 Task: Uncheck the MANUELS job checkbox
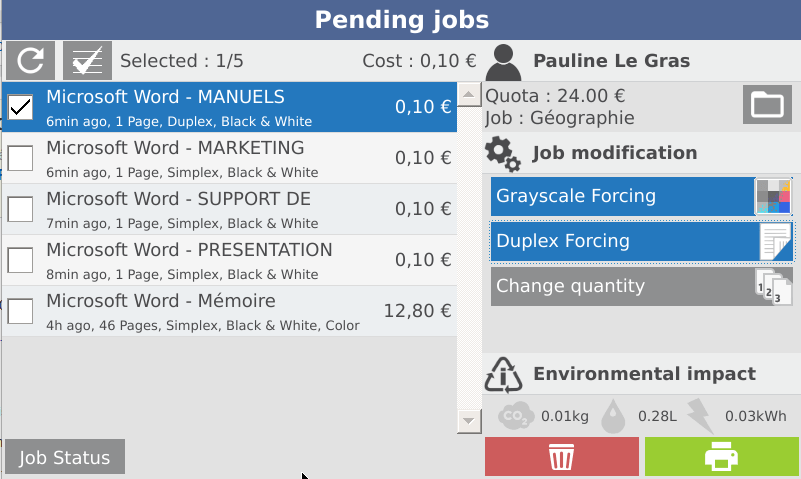20,107
